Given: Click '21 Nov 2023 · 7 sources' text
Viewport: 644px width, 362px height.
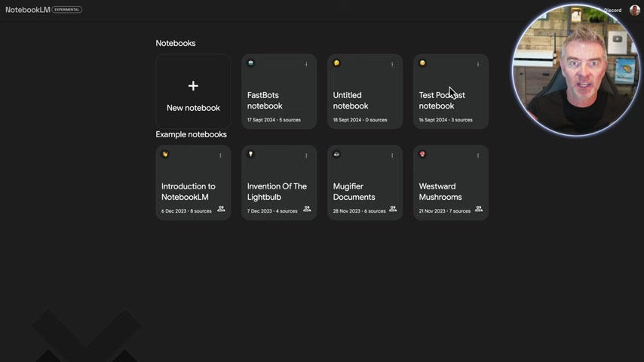Looking at the screenshot, I should coord(444,211).
